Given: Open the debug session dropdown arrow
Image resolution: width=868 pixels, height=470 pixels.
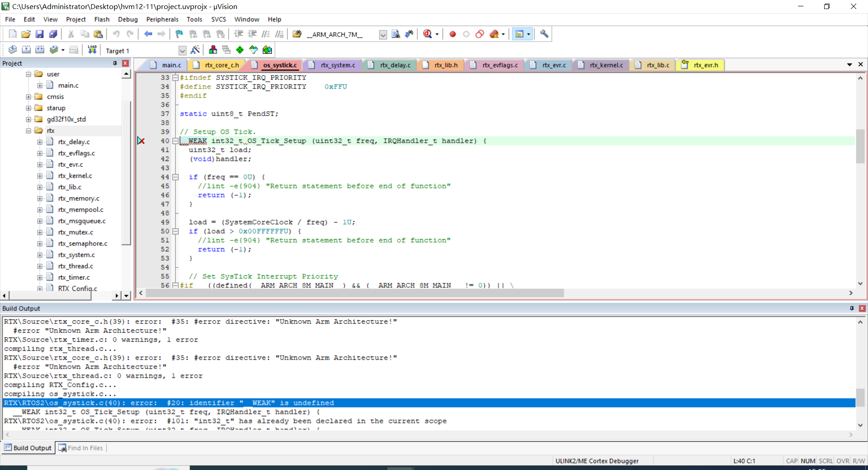Looking at the screenshot, I should [437, 34].
